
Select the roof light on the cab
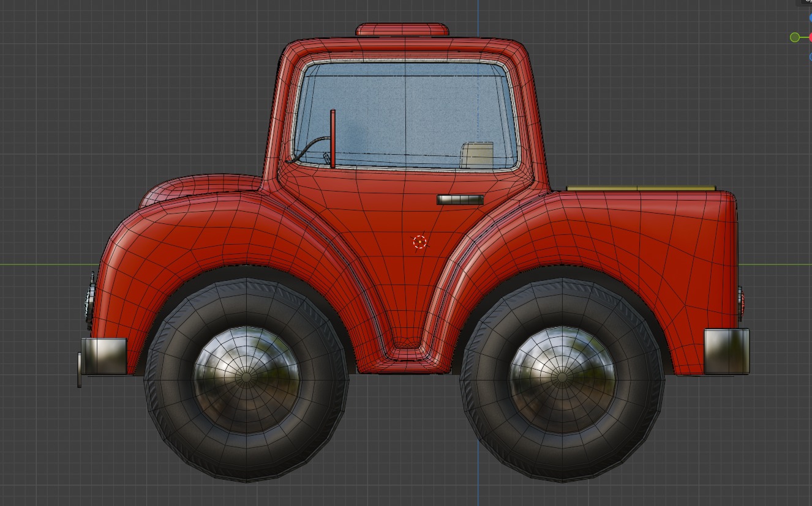click(x=402, y=29)
